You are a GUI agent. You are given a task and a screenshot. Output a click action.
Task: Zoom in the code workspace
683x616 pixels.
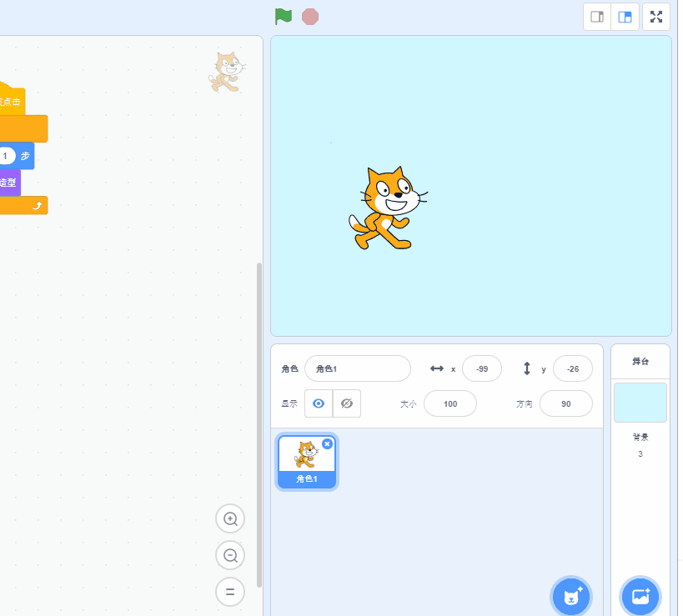230,518
